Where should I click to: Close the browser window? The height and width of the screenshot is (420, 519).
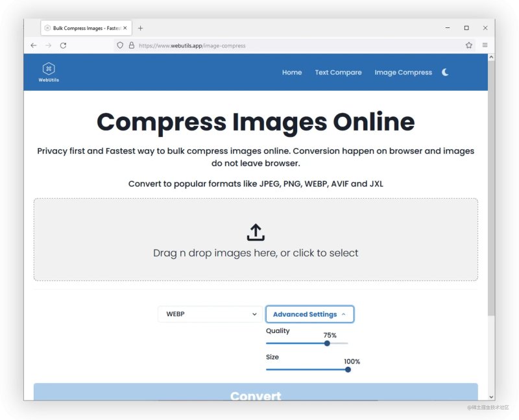tap(485, 28)
